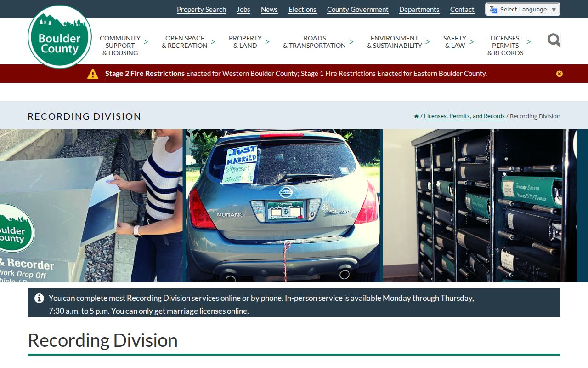Click the Boulder County logo

click(60, 37)
